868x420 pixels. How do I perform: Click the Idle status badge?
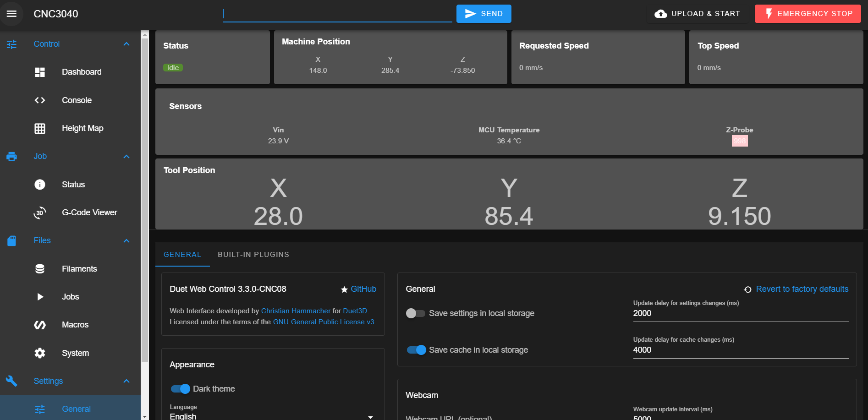pos(173,68)
